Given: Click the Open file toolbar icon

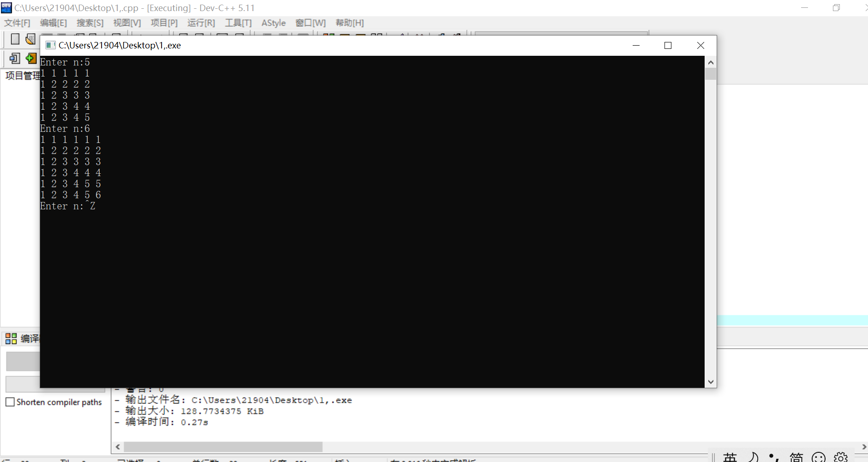Looking at the screenshot, I should coord(30,39).
